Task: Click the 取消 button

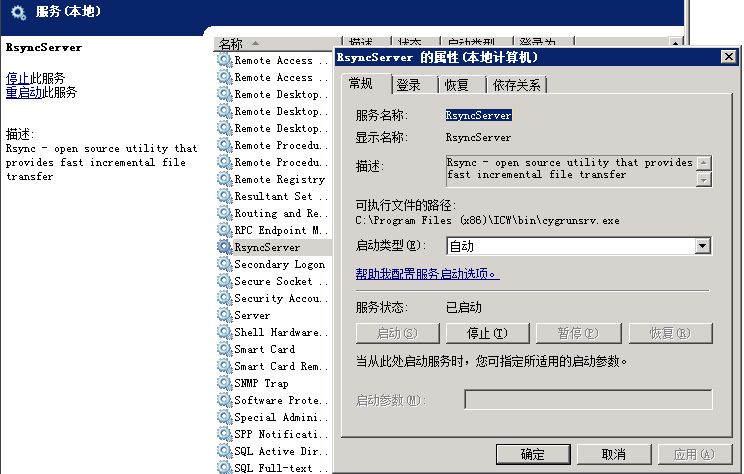Action: pos(614,455)
